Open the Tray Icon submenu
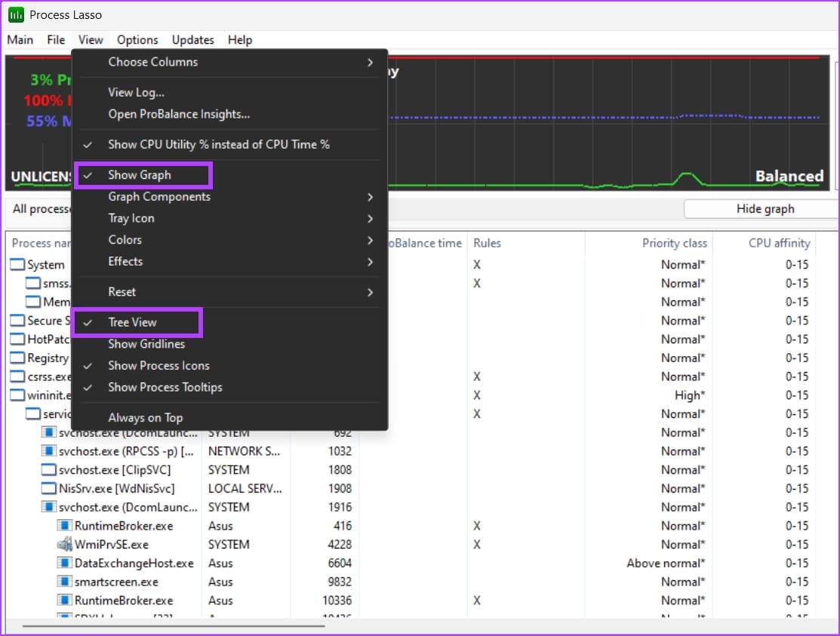 point(229,219)
